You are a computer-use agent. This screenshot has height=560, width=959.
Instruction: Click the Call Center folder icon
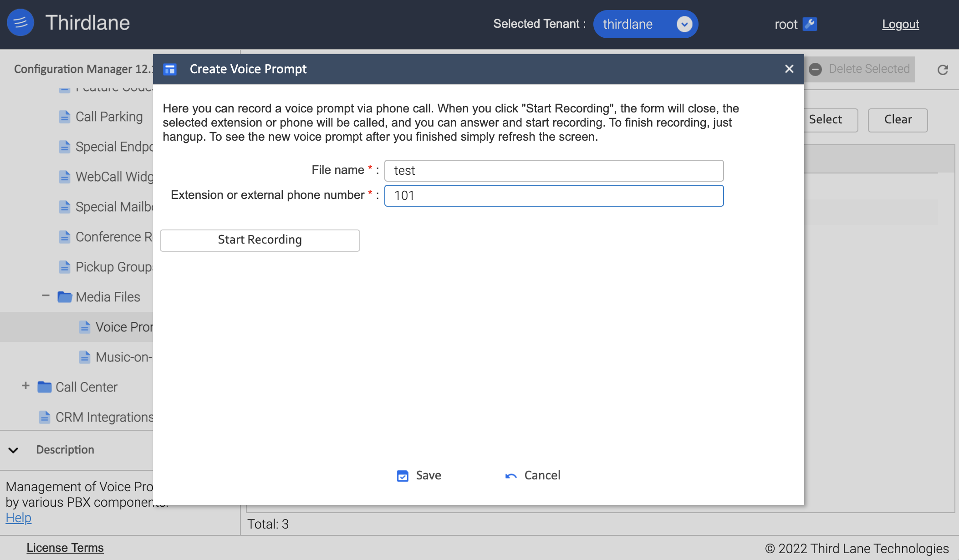(45, 387)
